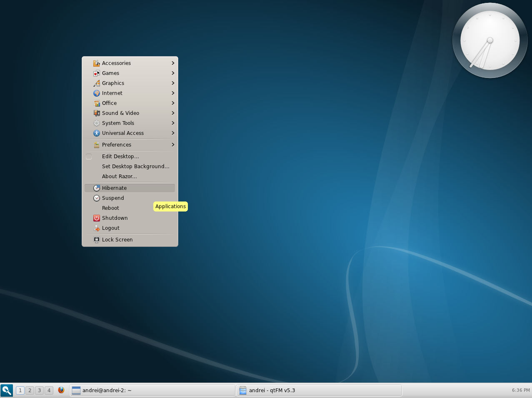Click the Hibernate icon in the menu
The image size is (532, 398).
97,188
